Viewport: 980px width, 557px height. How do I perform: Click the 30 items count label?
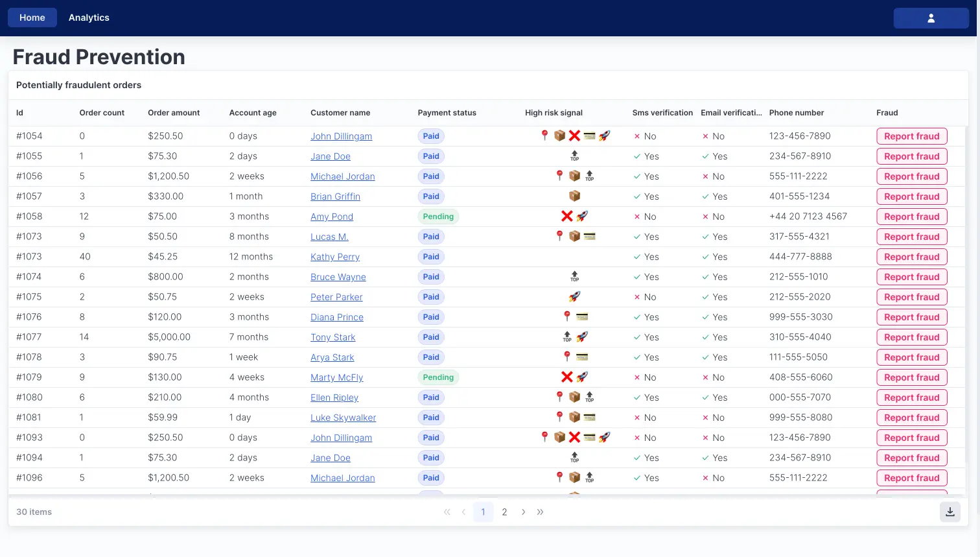(34, 512)
